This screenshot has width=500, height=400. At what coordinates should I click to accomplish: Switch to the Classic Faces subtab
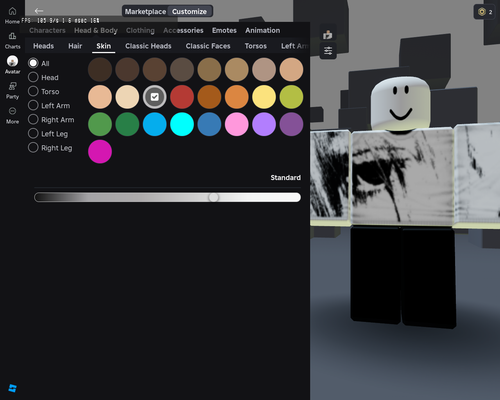pos(208,46)
